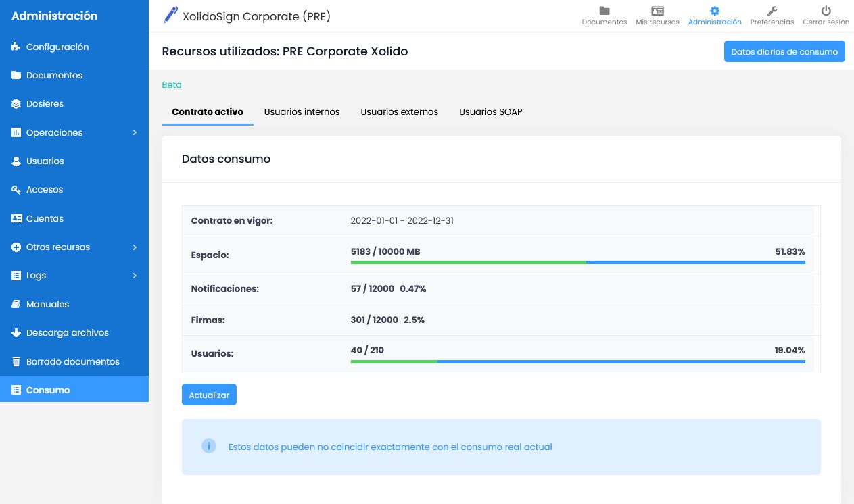
Task: Open Dosieres via its stack icon
Action: point(16,104)
